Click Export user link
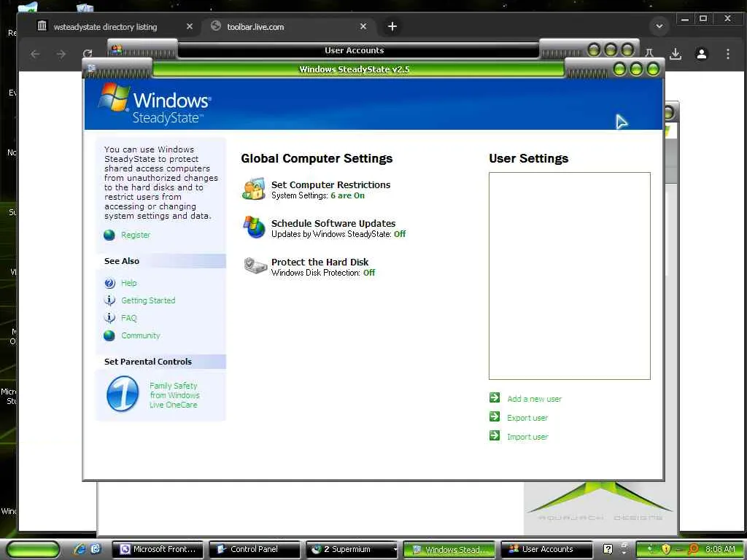Viewport: 747px width, 560px height. (x=527, y=418)
